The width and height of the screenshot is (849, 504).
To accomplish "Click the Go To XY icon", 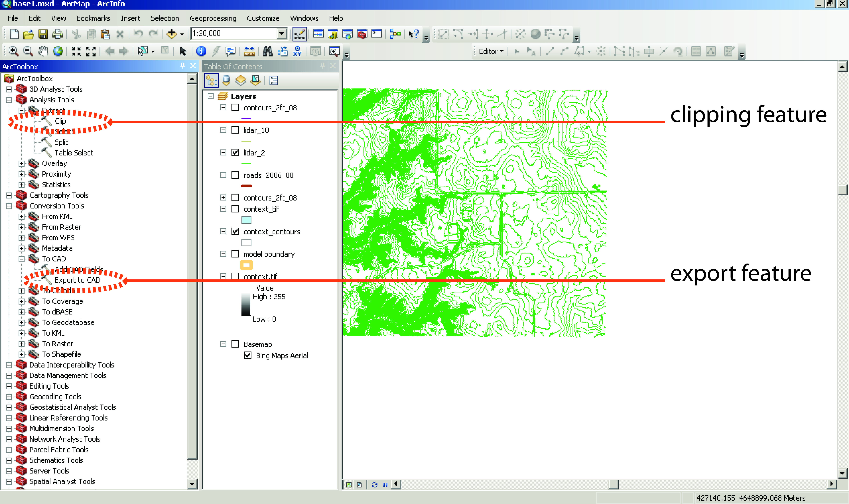I will point(297,51).
